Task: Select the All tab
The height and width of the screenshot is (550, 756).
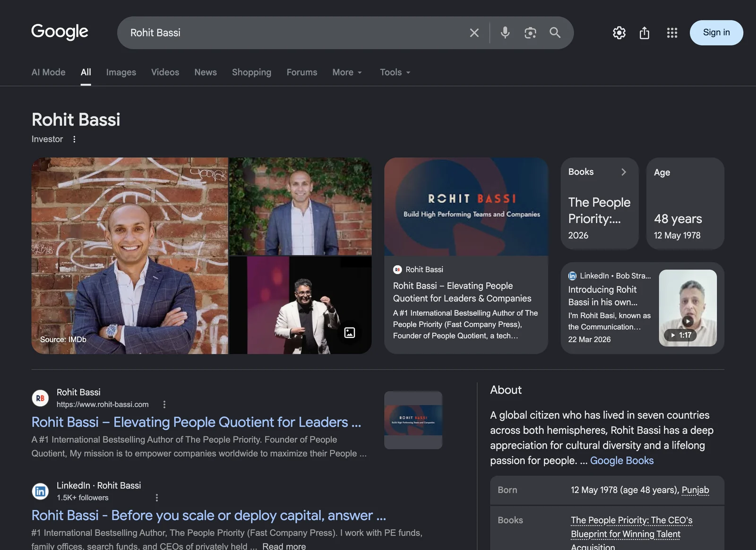Action: tap(86, 72)
